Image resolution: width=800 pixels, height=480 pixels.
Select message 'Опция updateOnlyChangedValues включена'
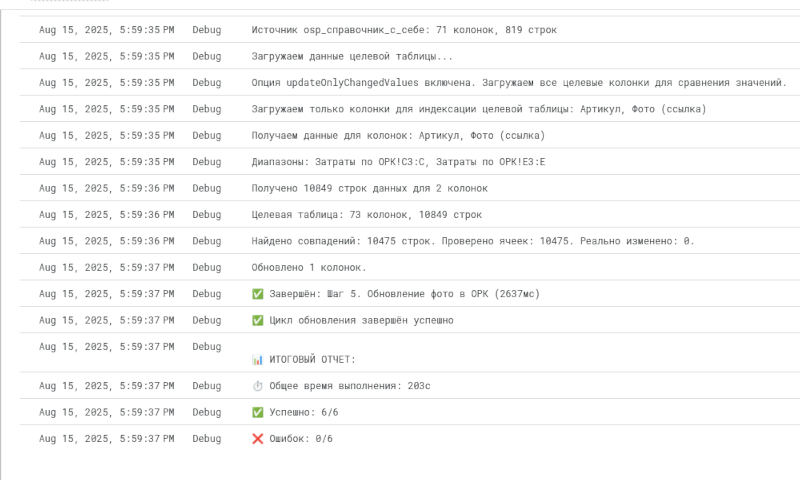click(519, 83)
